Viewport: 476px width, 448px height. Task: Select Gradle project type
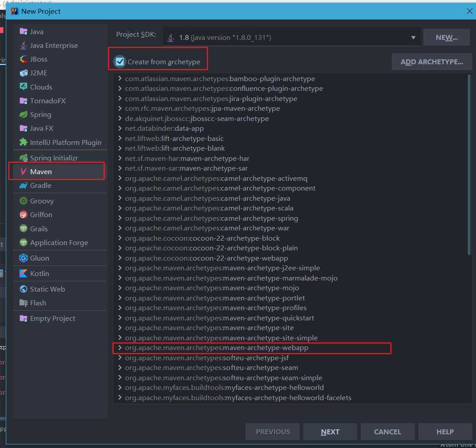(x=60, y=186)
